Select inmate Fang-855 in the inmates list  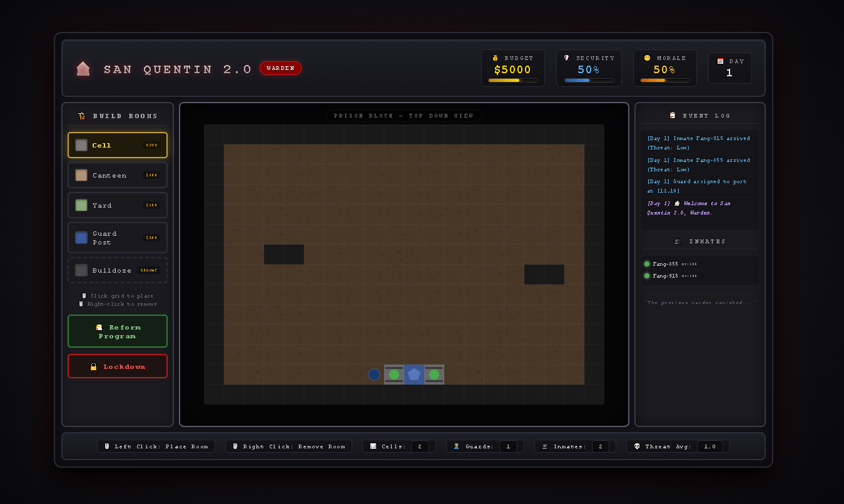pos(700,264)
